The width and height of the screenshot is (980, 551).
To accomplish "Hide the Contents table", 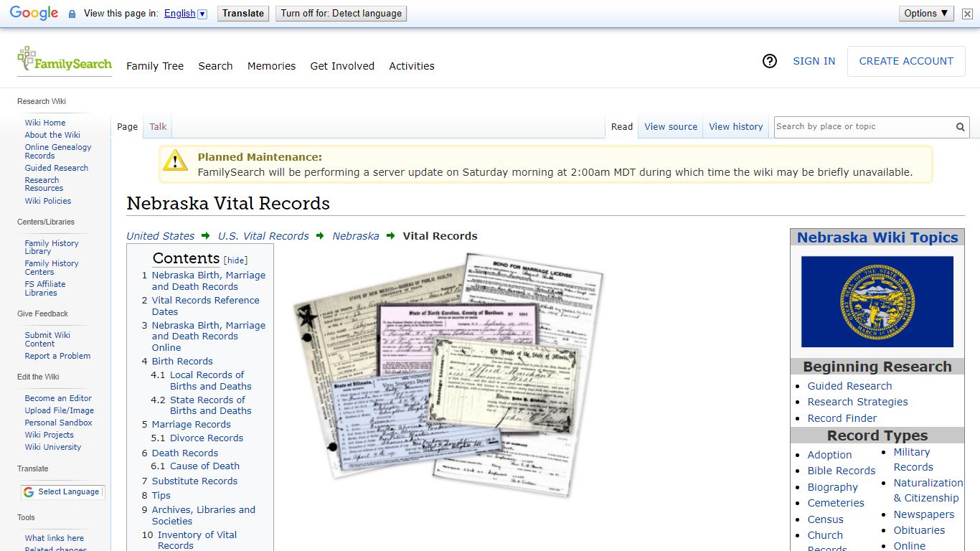I will click(x=235, y=260).
